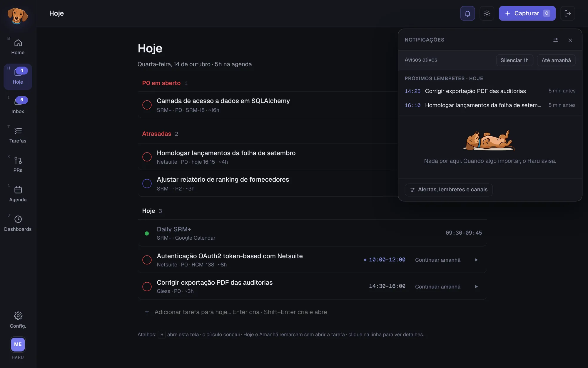Open Alertas, lembretes e canais
Viewport: 588px width, 368px height.
[449, 190]
